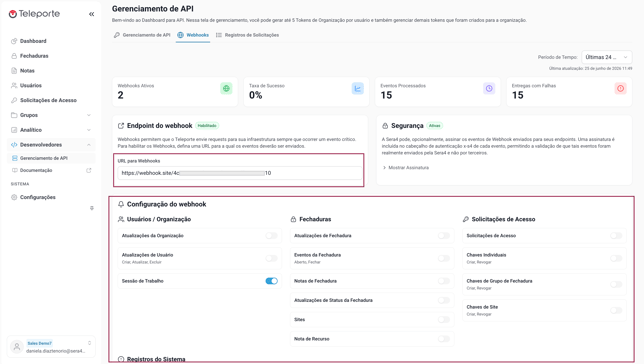Click the Analítico chart icon in sidebar
The height and width of the screenshot is (364, 644).
(14, 130)
